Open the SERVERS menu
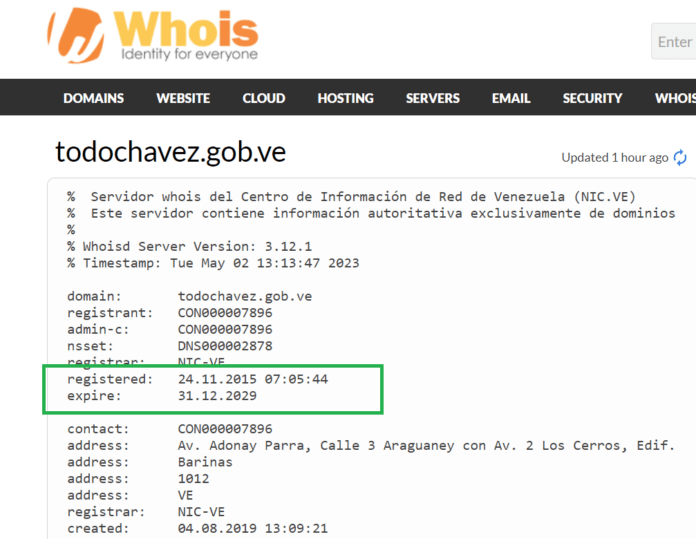This screenshot has width=696, height=539. point(432,98)
